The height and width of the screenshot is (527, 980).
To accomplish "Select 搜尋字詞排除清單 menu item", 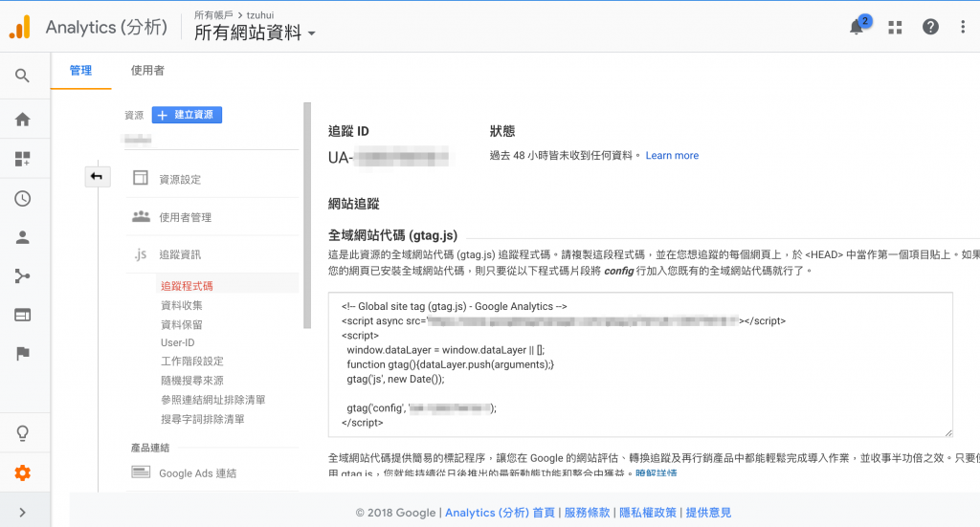I will (203, 419).
